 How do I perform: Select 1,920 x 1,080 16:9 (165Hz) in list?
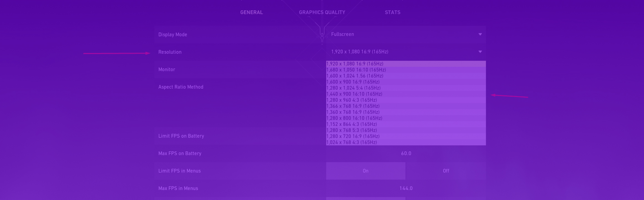coord(406,64)
